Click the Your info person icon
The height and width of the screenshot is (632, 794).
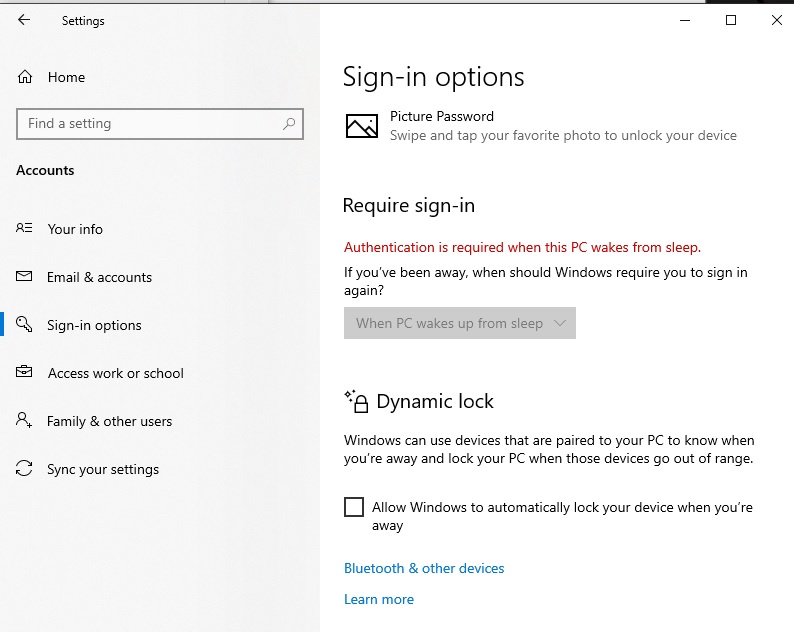[x=25, y=229]
